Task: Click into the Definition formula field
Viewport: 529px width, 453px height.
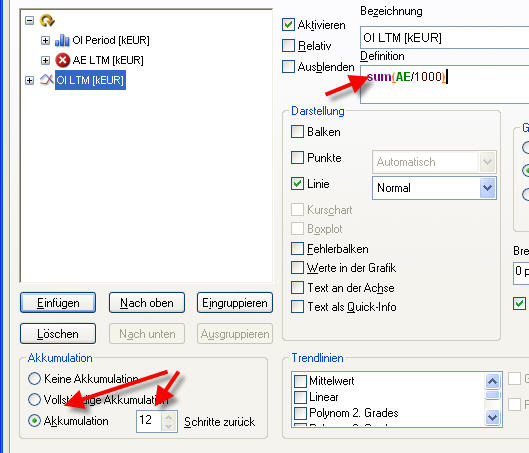Action: pyautogui.click(x=445, y=84)
